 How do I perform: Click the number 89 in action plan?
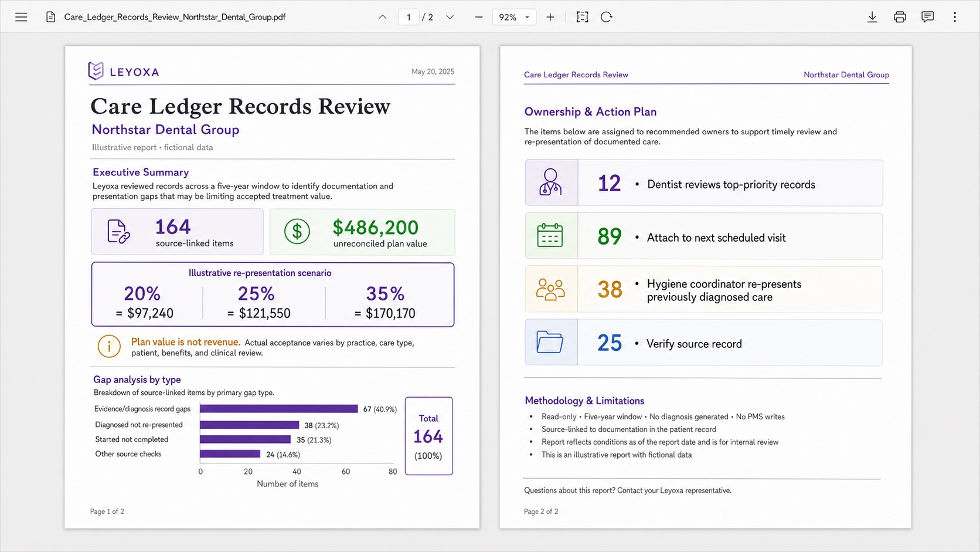point(610,236)
